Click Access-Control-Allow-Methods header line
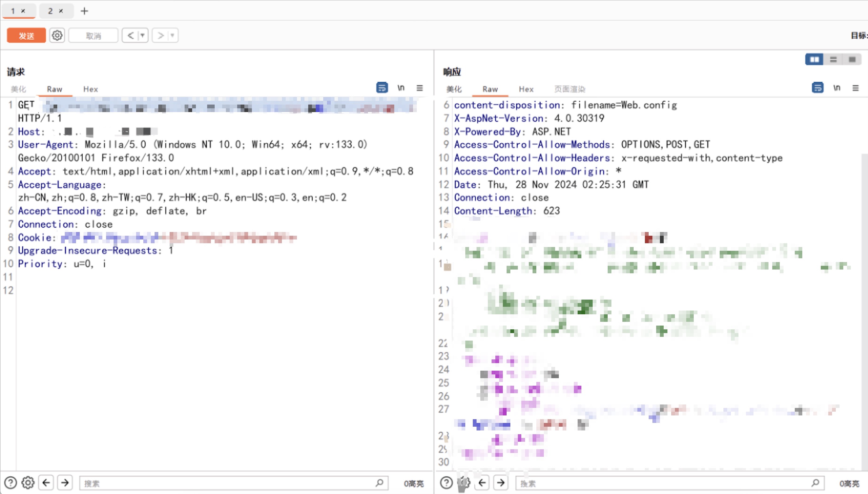Viewport: 868px width, 494px height. 582,145
